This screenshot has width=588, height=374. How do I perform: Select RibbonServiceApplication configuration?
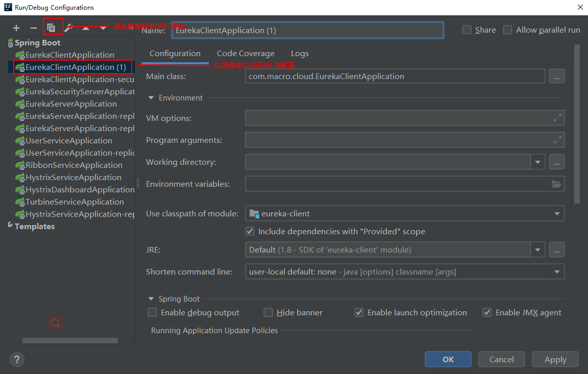click(74, 165)
